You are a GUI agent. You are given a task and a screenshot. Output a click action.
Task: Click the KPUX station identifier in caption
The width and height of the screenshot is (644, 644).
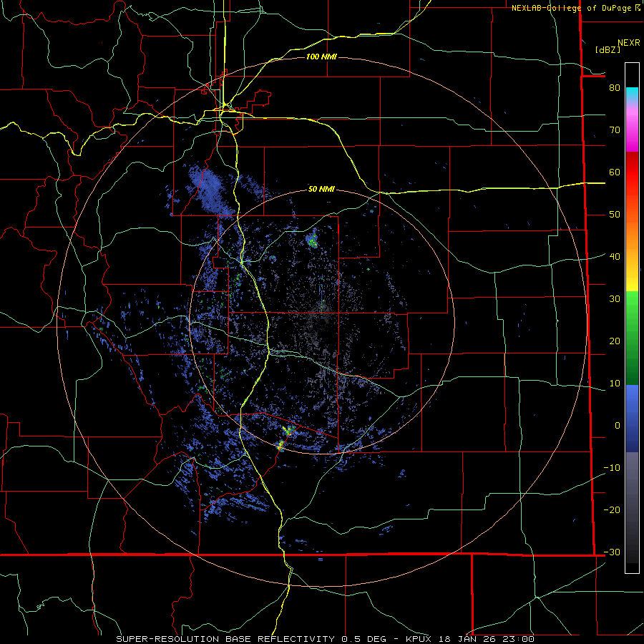click(419, 639)
